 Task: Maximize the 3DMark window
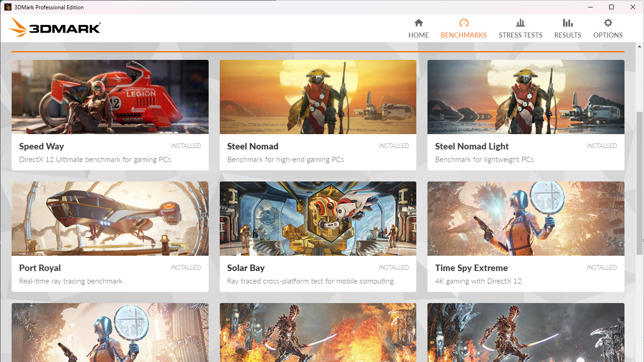click(611, 7)
